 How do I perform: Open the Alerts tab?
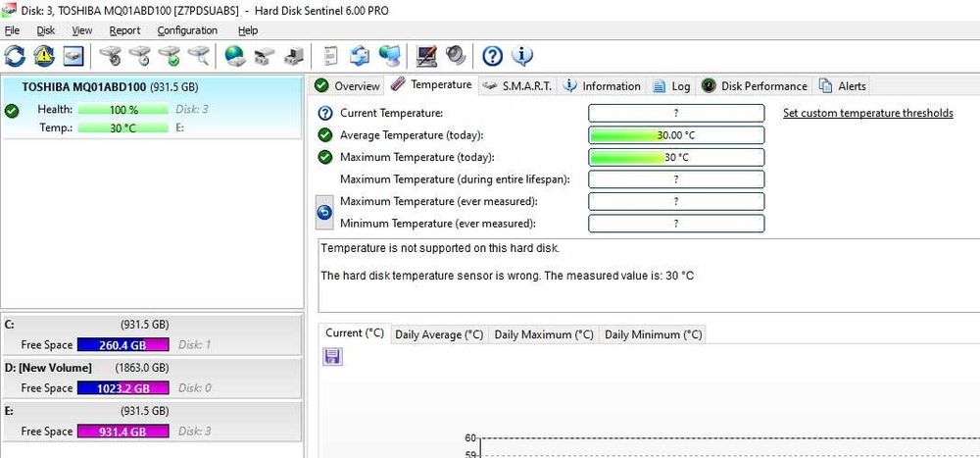[x=843, y=85]
